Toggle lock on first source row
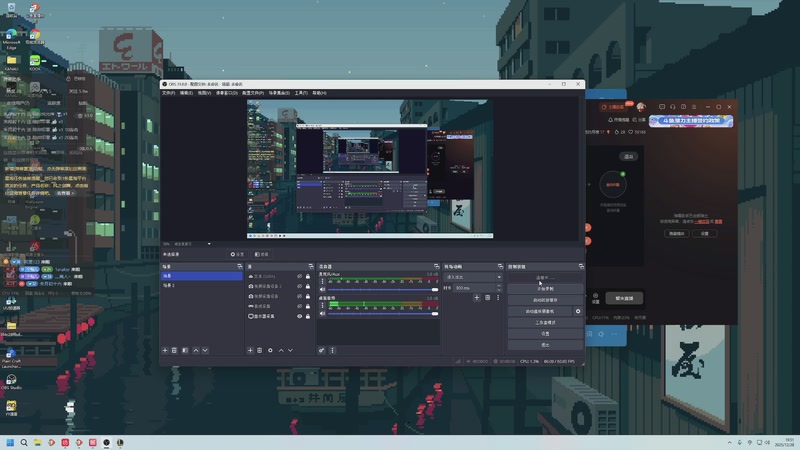Image resolution: width=800 pixels, height=450 pixels. pyautogui.click(x=308, y=277)
